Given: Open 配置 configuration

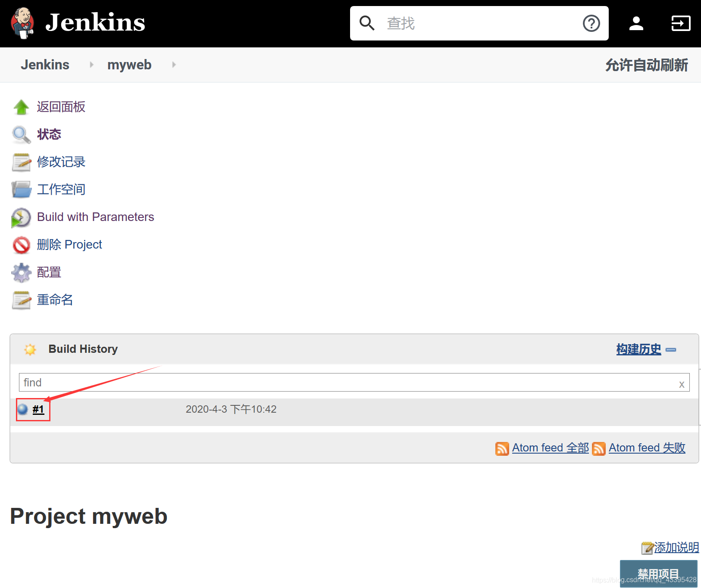Looking at the screenshot, I should point(49,272).
